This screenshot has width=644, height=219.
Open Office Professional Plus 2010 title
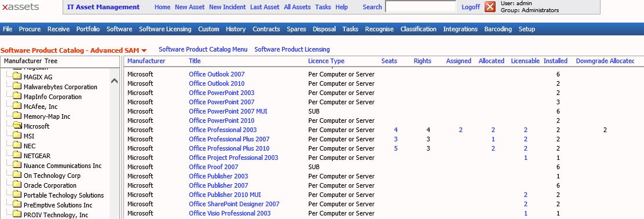229,148
